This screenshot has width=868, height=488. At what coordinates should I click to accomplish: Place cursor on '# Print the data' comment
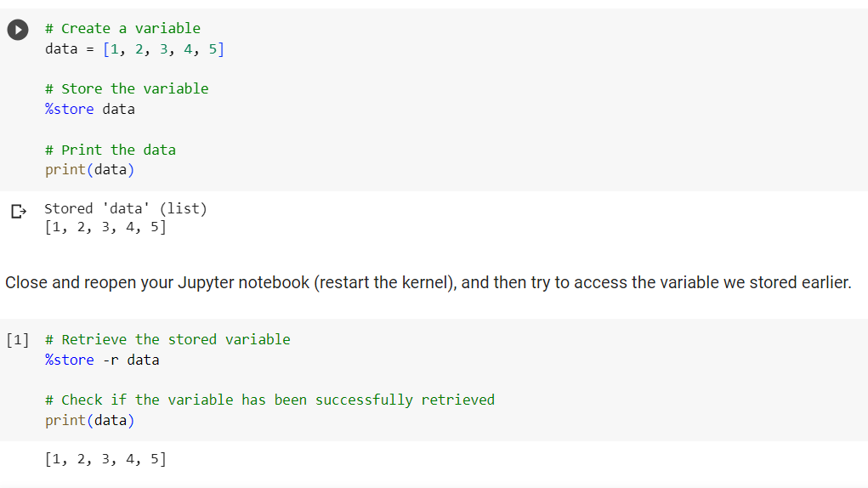coord(110,150)
